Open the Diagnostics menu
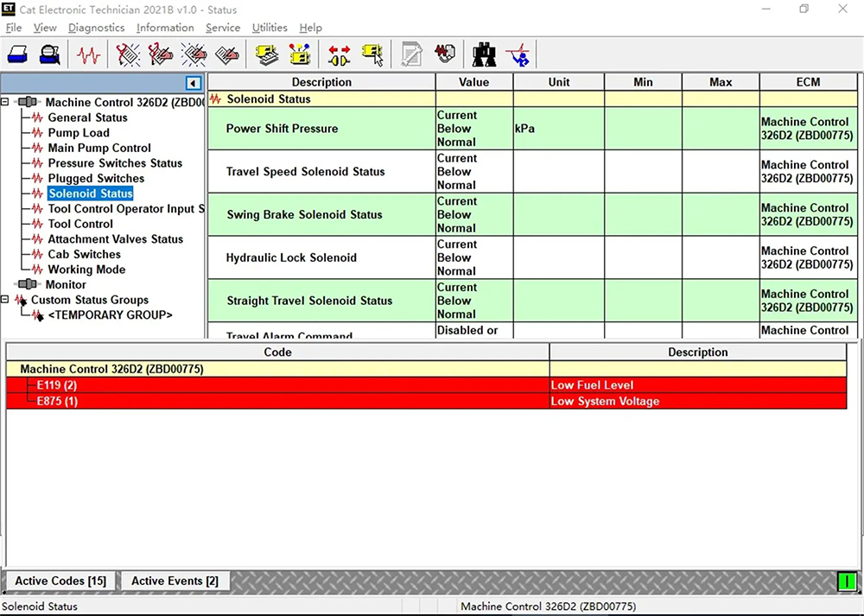This screenshot has height=616, width=864. (96, 28)
